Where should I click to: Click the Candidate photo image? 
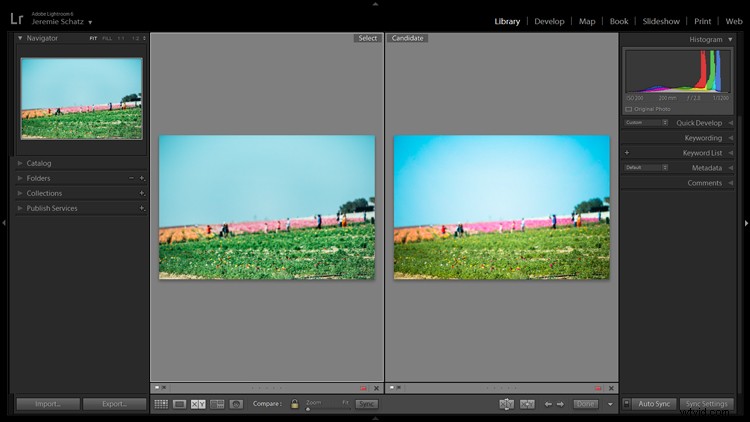[x=502, y=207]
